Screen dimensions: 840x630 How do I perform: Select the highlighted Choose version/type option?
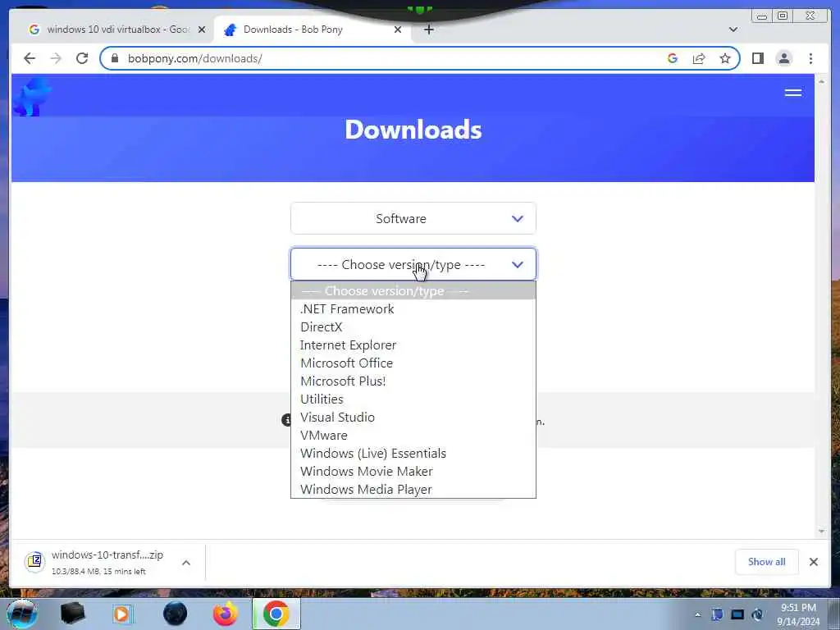(x=413, y=291)
